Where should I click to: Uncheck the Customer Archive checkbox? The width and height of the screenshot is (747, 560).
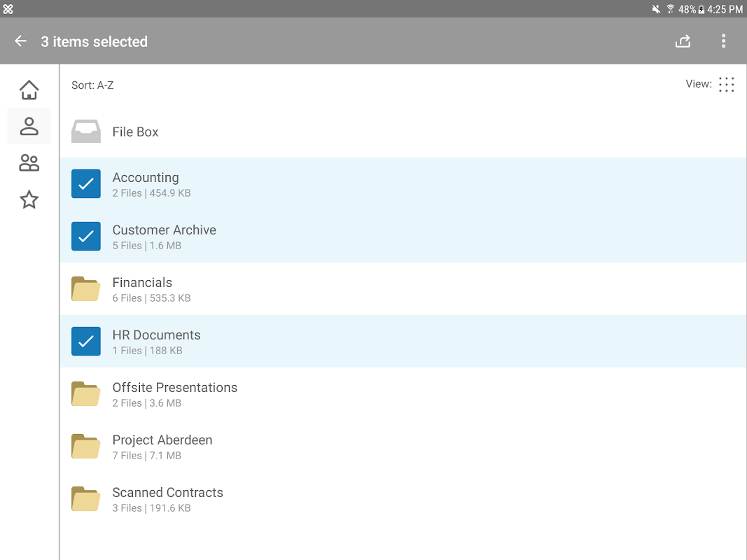tap(86, 237)
